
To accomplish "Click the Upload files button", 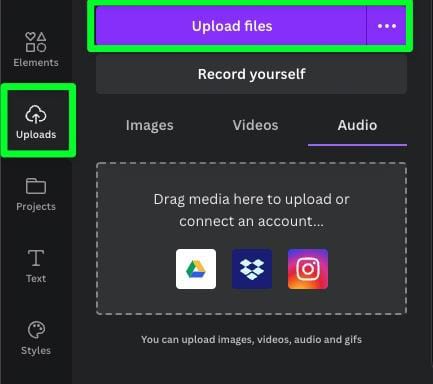I will [231, 26].
